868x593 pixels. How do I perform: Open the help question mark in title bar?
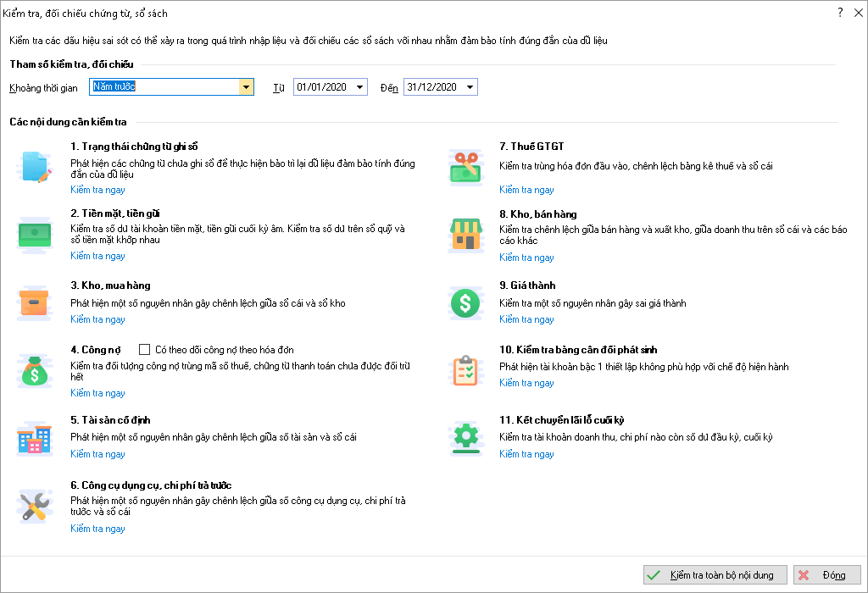tap(840, 12)
